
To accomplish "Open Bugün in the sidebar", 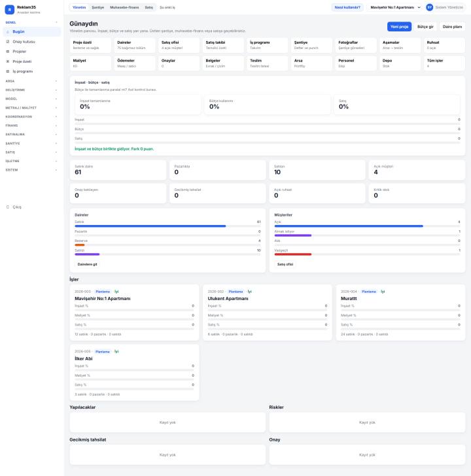I will click(32, 31).
